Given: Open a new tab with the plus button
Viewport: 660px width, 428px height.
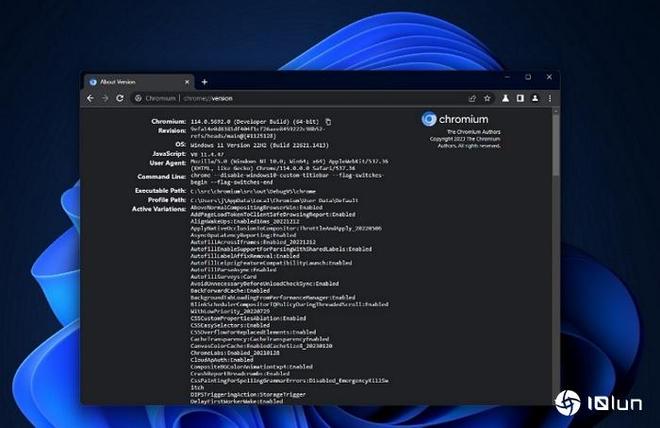Looking at the screenshot, I should click(205, 82).
